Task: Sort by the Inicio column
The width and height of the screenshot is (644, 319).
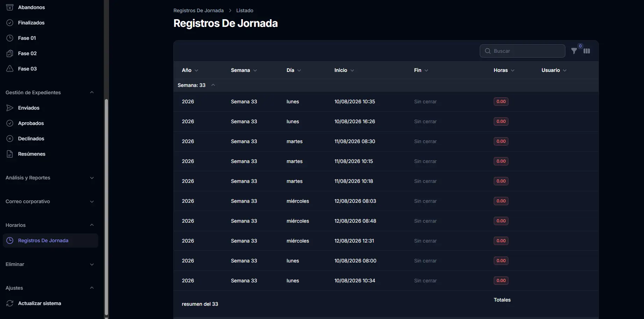Action: [x=344, y=70]
